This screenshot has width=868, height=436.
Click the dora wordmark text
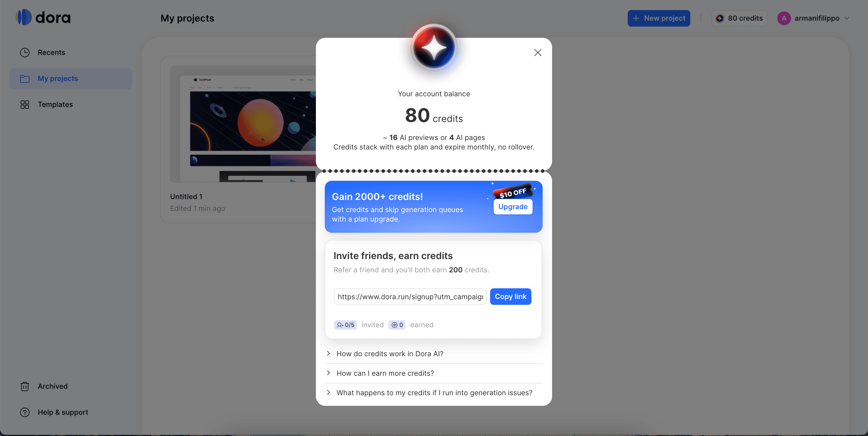[53, 17]
